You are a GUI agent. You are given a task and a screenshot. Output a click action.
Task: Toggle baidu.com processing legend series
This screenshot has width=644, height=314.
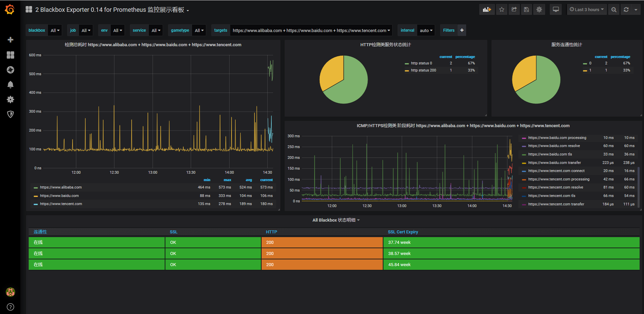point(557,138)
